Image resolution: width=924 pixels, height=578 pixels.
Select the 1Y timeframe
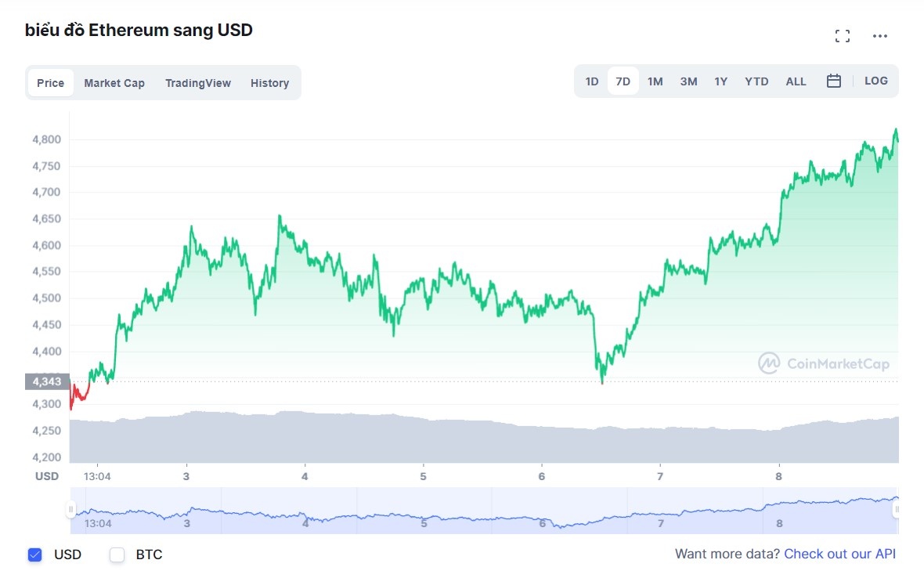click(720, 81)
